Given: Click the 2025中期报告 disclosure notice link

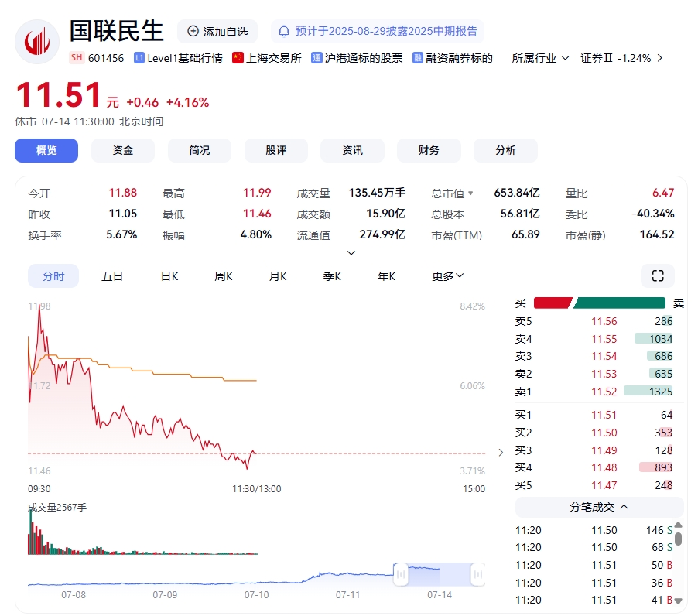Looking at the screenshot, I should [x=386, y=31].
